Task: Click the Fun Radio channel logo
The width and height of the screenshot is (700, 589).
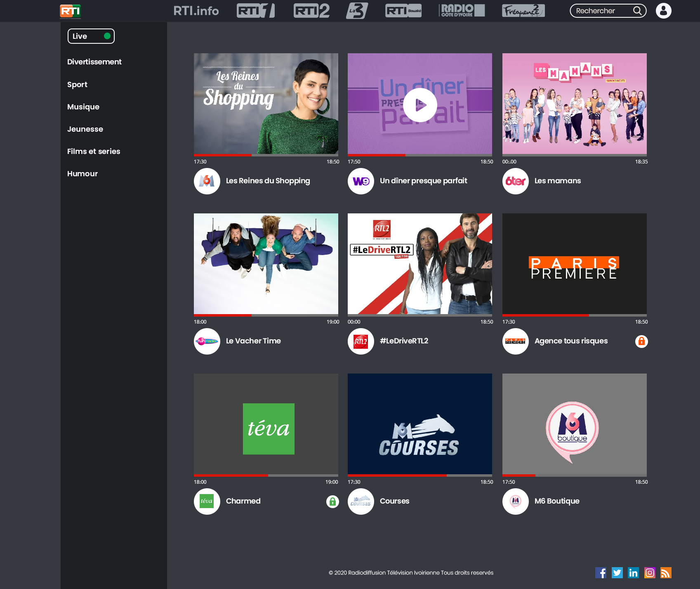Action: (x=207, y=341)
